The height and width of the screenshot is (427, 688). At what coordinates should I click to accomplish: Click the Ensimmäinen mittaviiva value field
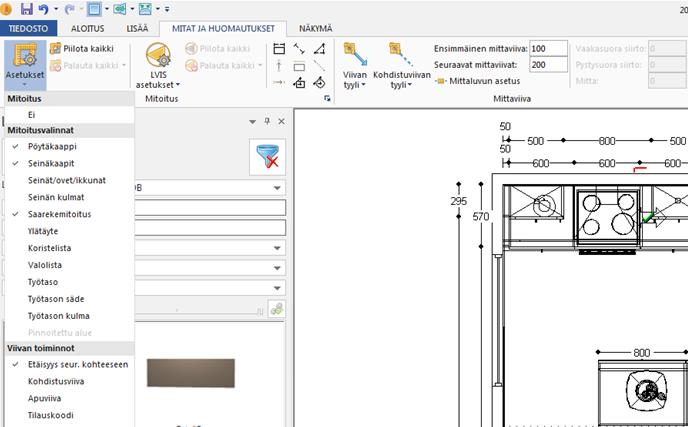[548, 49]
